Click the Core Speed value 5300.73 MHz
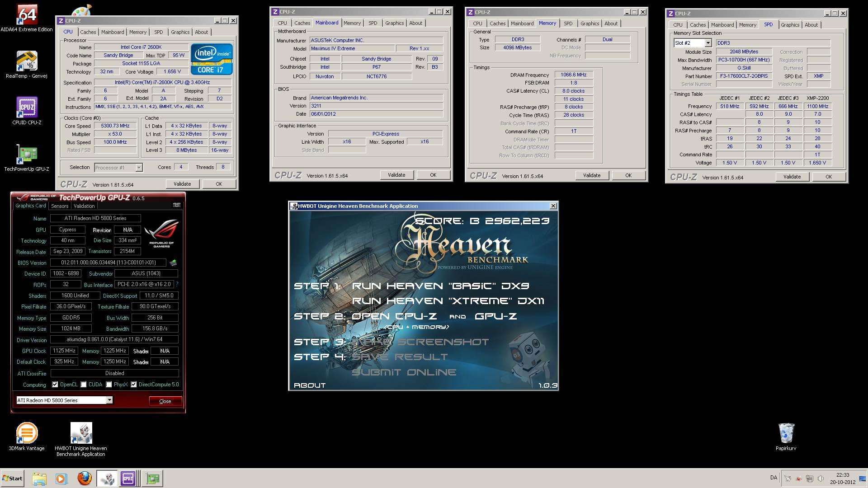This screenshot has width=868, height=488. click(x=116, y=126)
